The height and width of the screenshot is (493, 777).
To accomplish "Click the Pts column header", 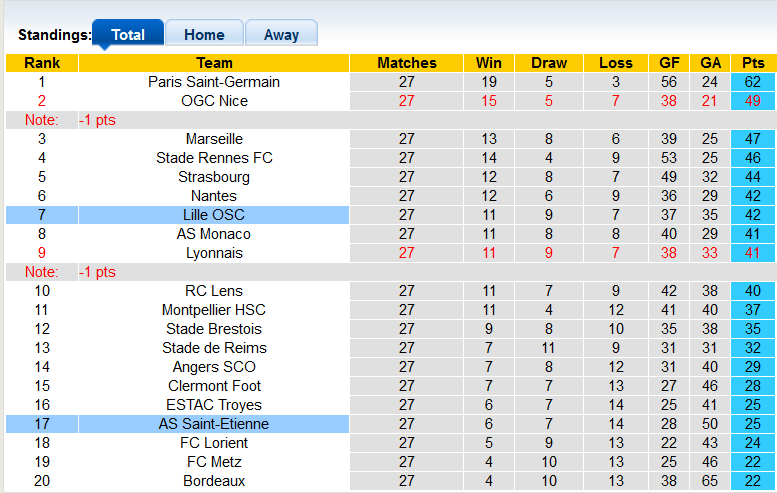I will (x=753, y=63).
